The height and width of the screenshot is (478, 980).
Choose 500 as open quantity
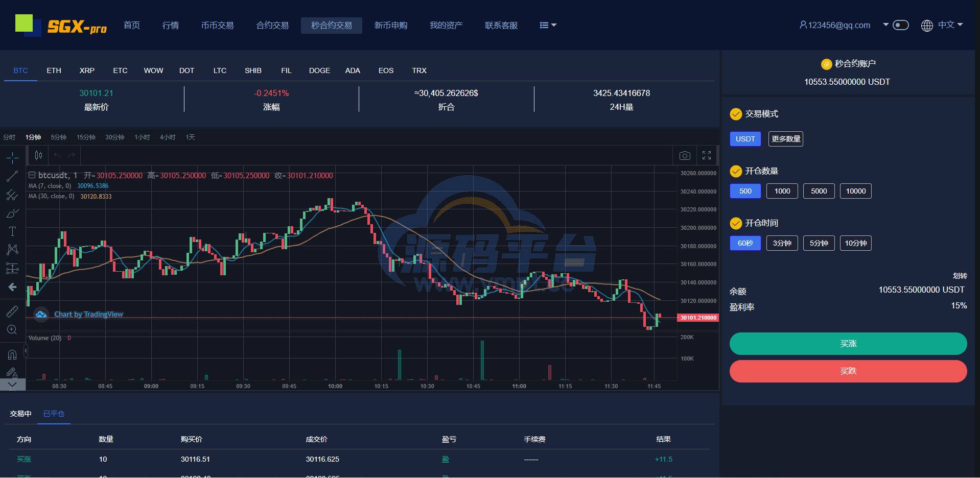[745, 191]
